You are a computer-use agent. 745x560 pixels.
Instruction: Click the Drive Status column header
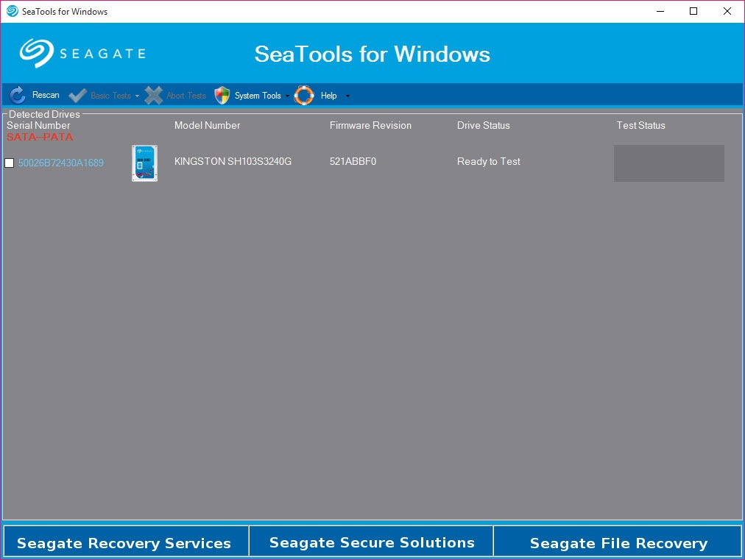click(x=483, y=125)
